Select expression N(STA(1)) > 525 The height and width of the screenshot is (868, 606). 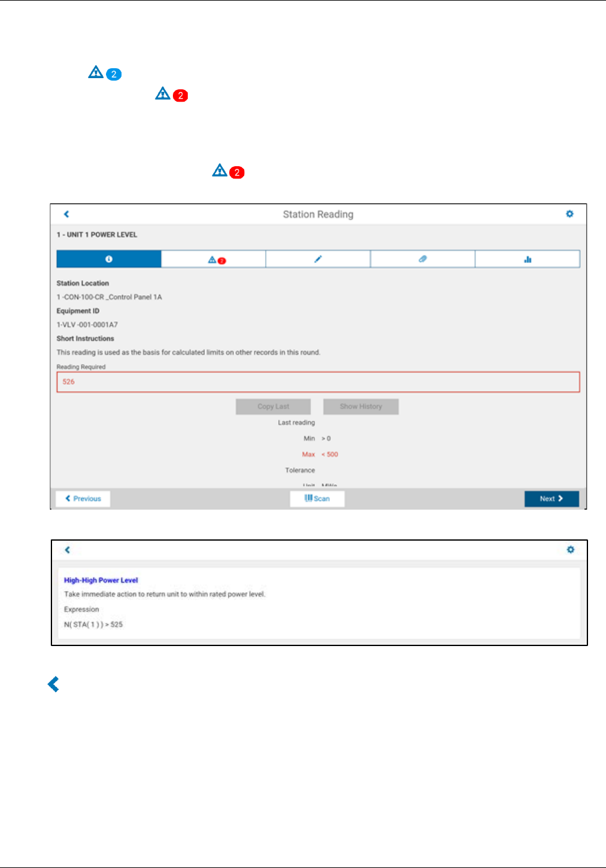point(94,624)
